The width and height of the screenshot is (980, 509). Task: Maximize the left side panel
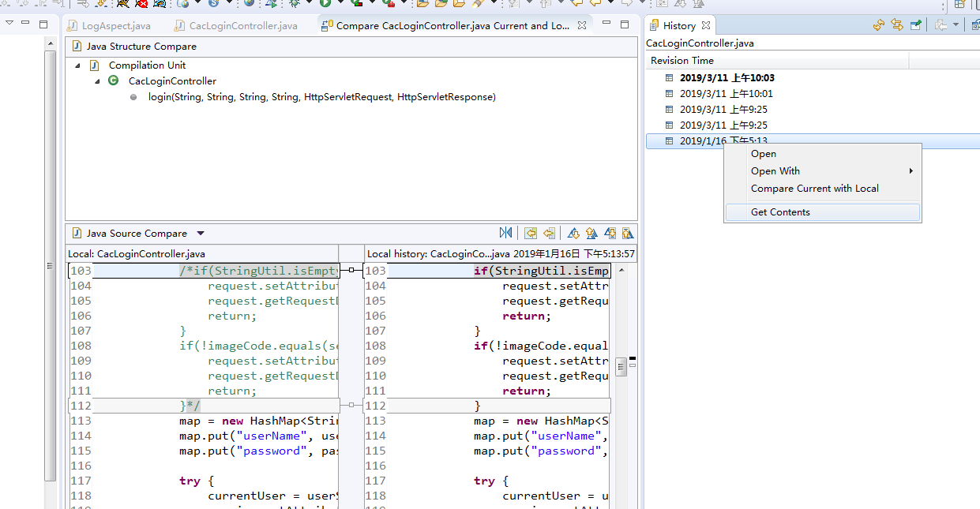pos(43,24)
